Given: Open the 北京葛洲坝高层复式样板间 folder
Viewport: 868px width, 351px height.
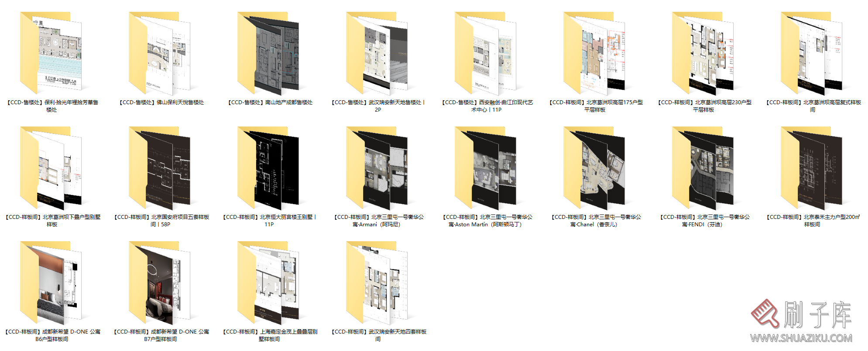Looking at the screenshot, I should tap(812, 53).
